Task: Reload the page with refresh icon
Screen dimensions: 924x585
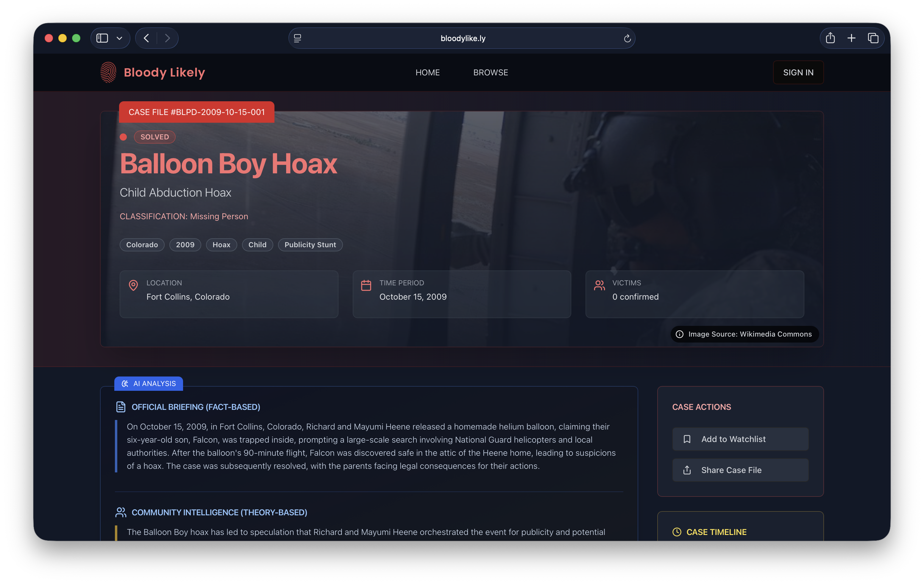Action: 627,38
